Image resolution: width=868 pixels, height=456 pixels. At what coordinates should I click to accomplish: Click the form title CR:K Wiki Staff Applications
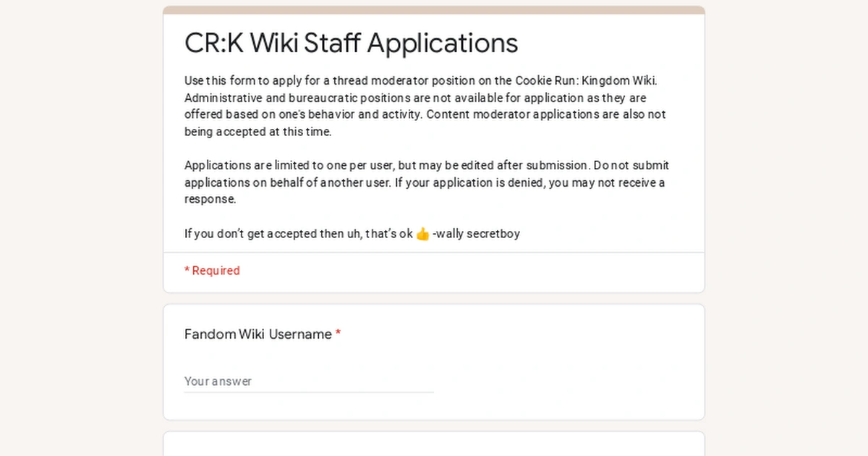(x=352, y=43)
